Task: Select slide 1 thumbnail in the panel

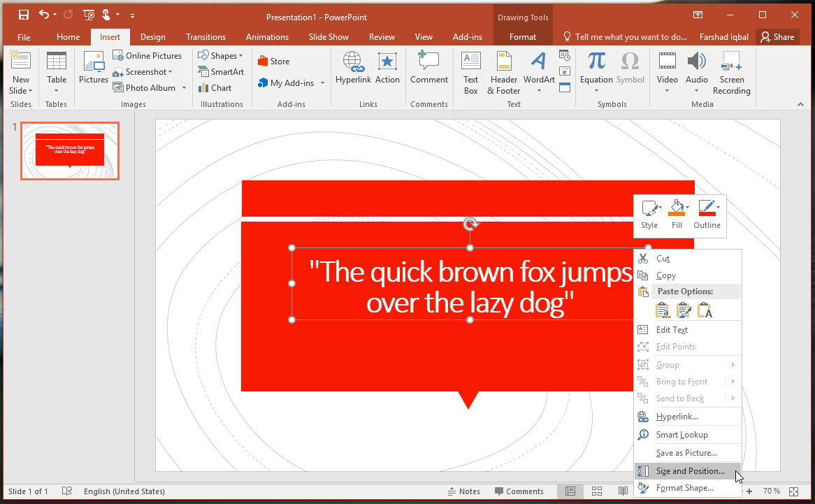Action: pyautogui.click(x=70, y=150)
